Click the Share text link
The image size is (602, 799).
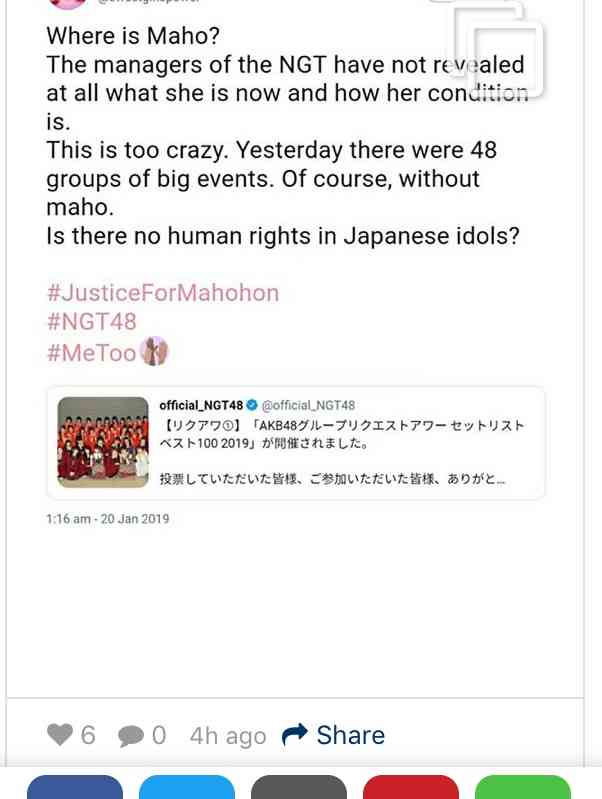pyautogui.click(x=351, y=735)
